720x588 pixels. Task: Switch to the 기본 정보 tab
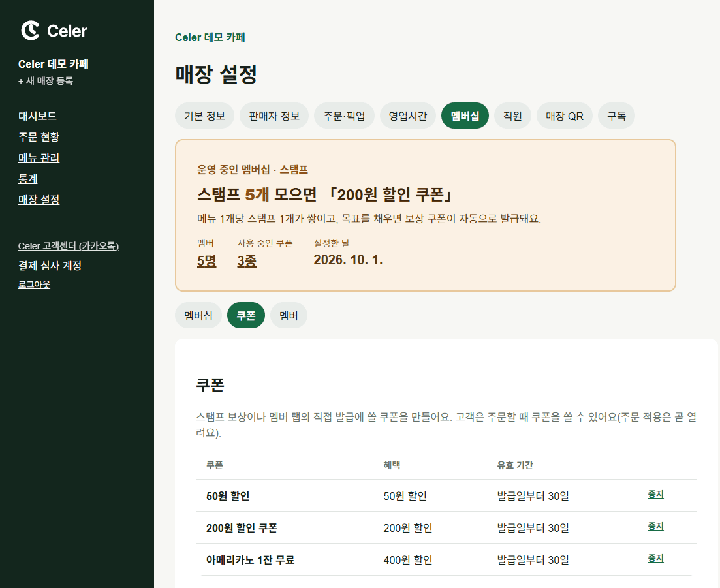pos(204,116)
